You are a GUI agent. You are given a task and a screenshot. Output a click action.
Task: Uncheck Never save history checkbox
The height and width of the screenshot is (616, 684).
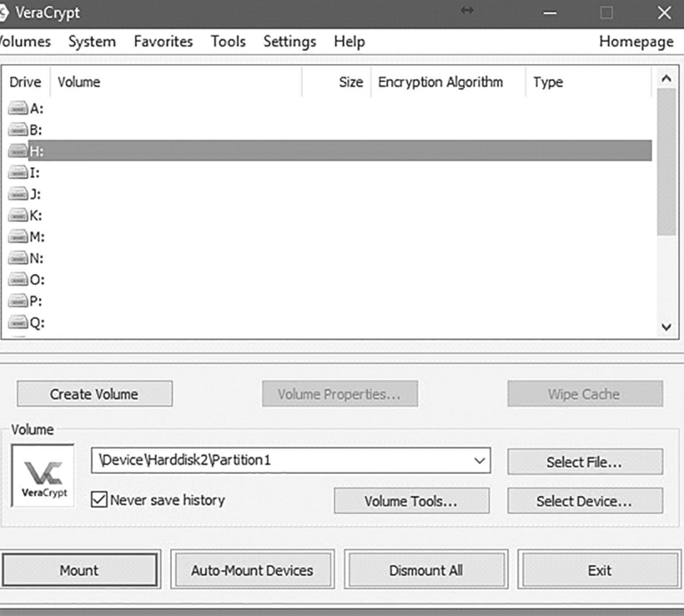(x=99, y=499)
